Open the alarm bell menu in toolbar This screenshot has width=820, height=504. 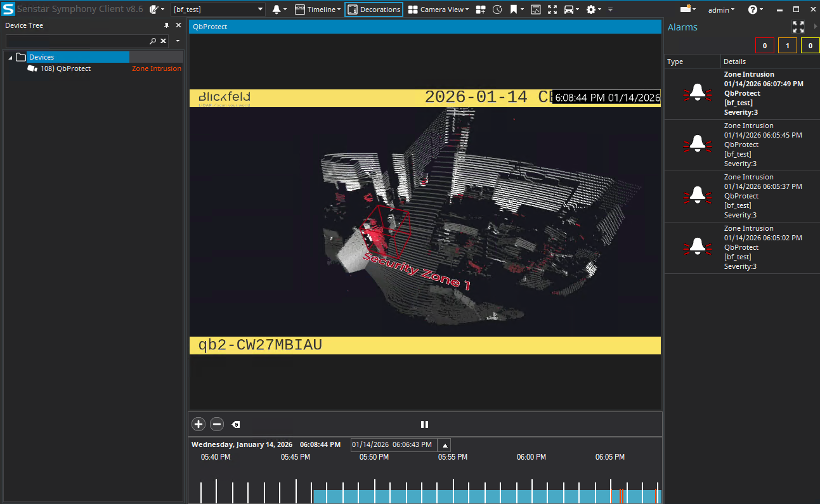(x=278, y=10)
